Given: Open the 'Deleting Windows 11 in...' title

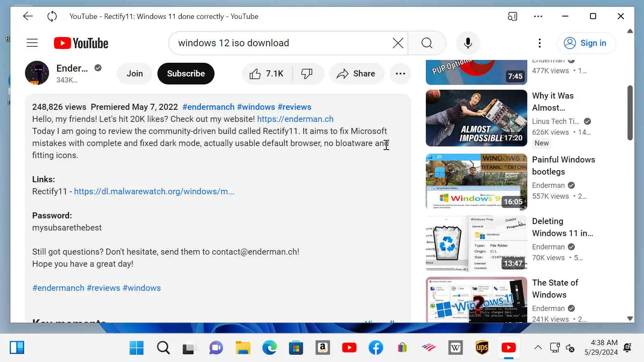Looking at the screenshot, I should click(x=562, y=227).
